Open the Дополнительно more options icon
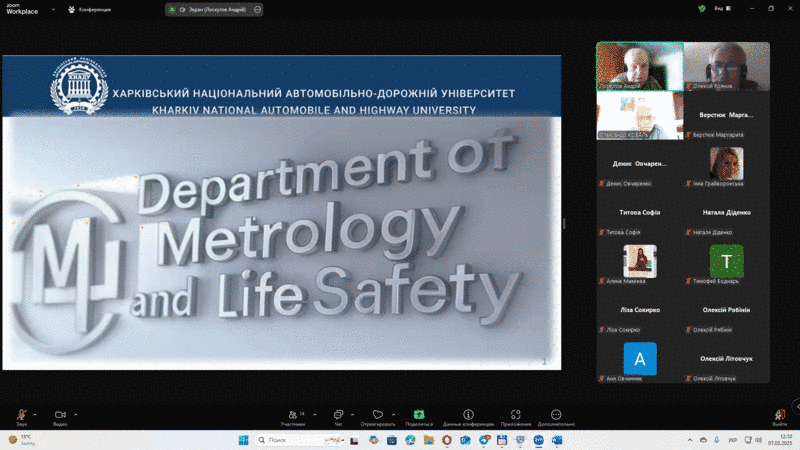 click(556, 415)
